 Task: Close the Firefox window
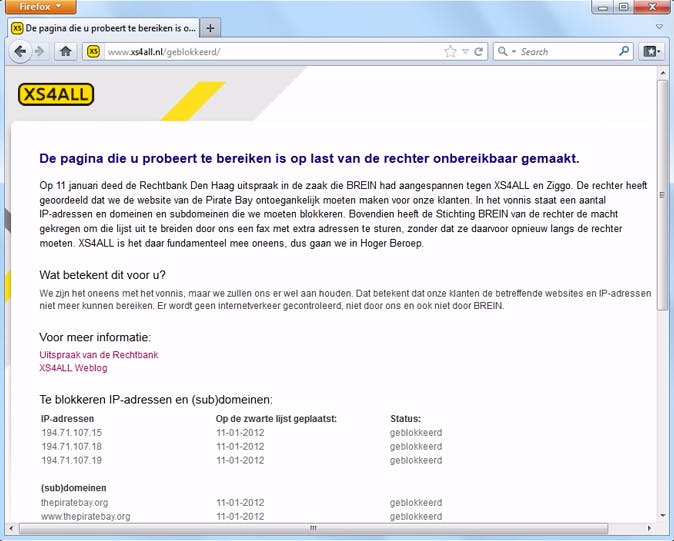[652, 7]
